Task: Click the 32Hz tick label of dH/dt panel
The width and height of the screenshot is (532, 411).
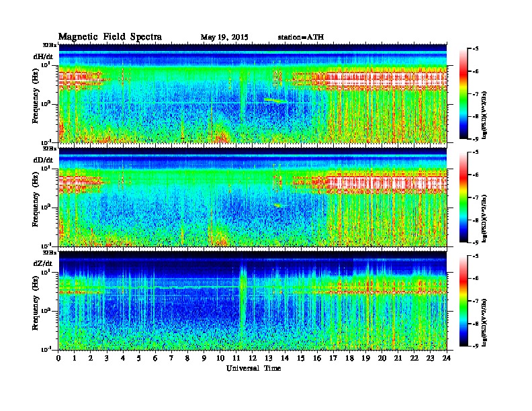Action: [x=50, y=45]
